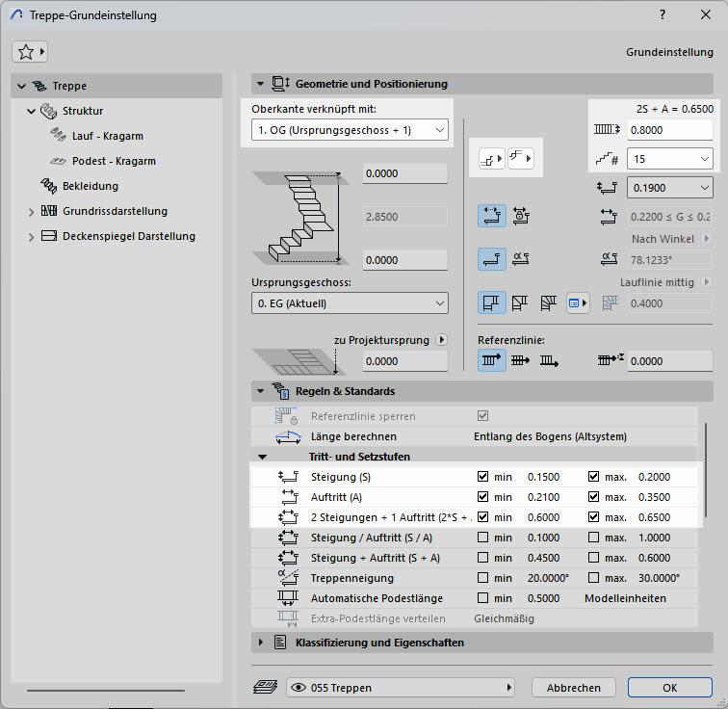This screenshot has width=728, height=709.
Task: Enable max. for Steigung / Auftritt
Action: (x=594, y=538)
